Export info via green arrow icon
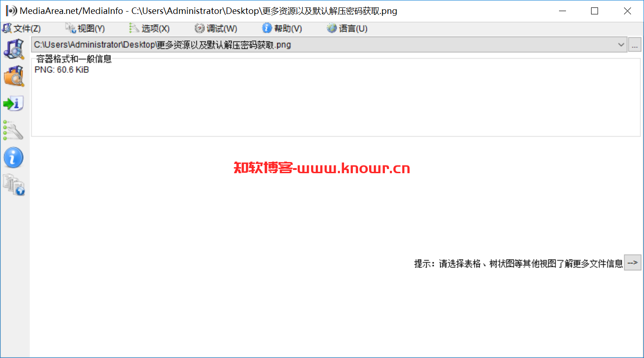The image size is (644, 358). 13,104
